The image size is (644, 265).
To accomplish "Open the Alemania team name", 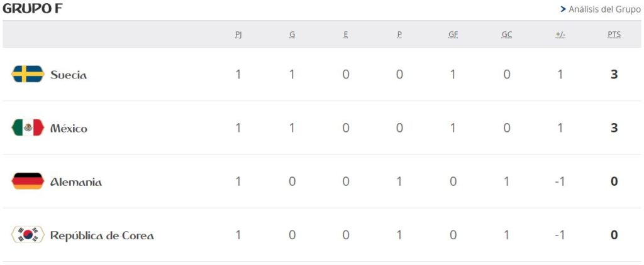I will pos(76,182).
